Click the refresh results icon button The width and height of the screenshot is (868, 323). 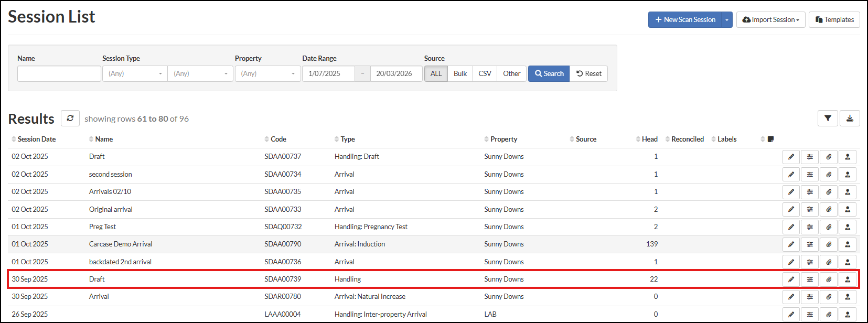pos(70,119)
